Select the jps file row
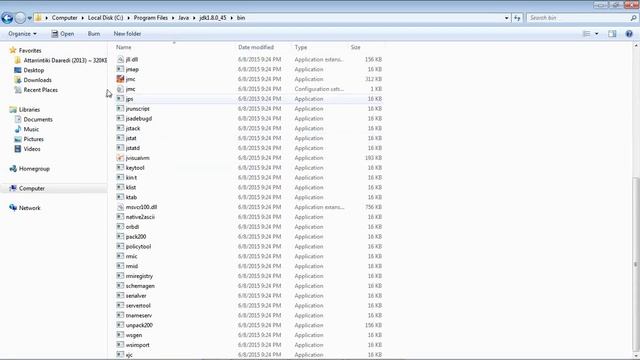640x360 pixels. (x=249, y=99)
